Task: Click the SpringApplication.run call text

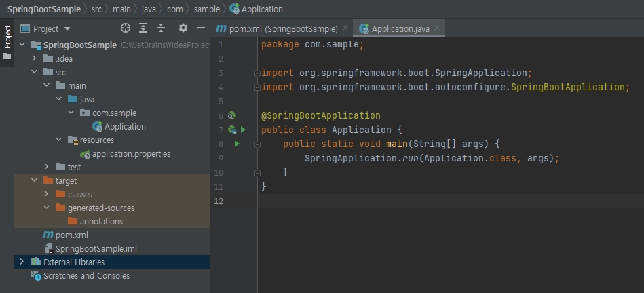Action: pyautogui.click(x=362, y=159)
